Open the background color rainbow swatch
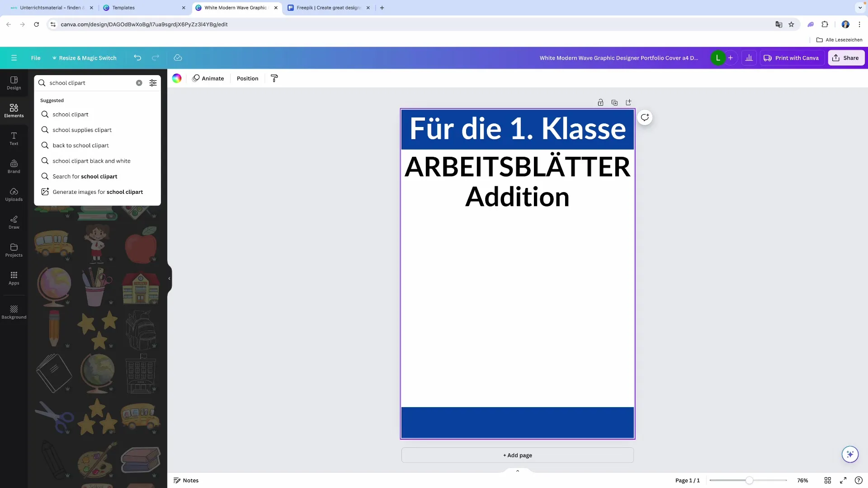Screen dimensions: 868x488 pos(177,78)
